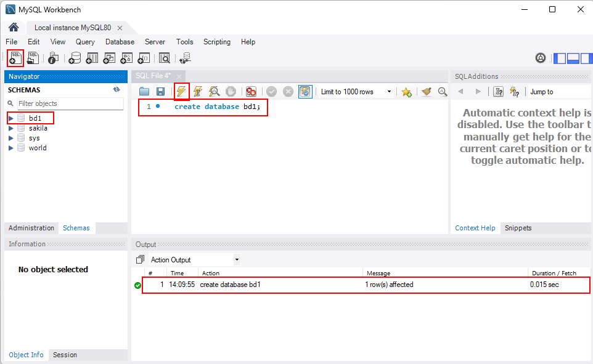The height and width of the screenshot is (364, 593).
Task: Open the View menu
Action: [x=58, y=42]
